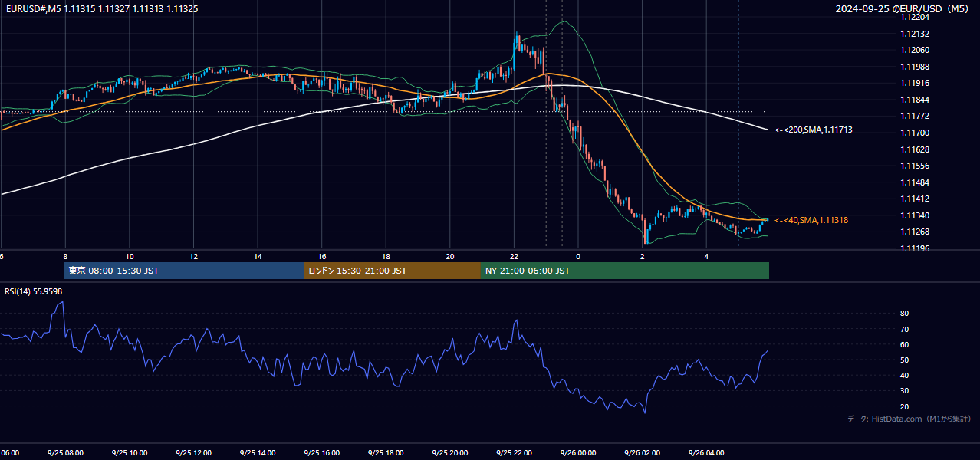Click price axis value 1.11772
The width and height of the screenshot is (980, 460).
pyautogui.click(x=915, y=116)
